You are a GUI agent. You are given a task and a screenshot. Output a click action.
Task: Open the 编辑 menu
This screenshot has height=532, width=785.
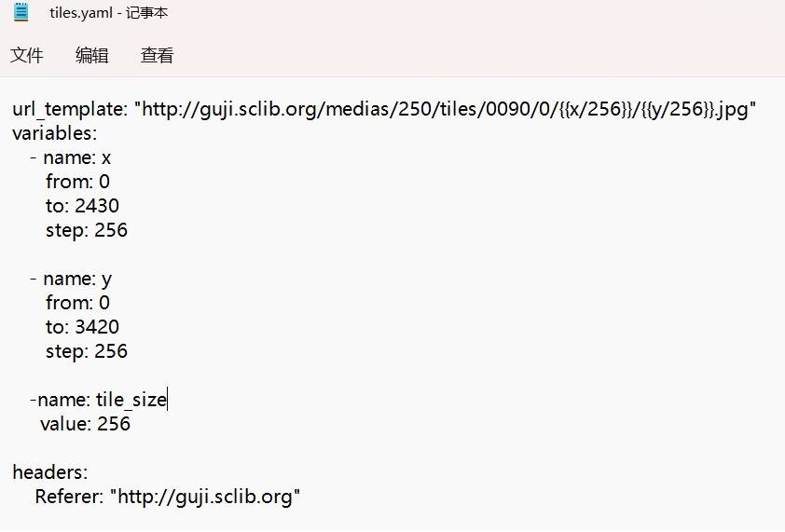point(92,55)
